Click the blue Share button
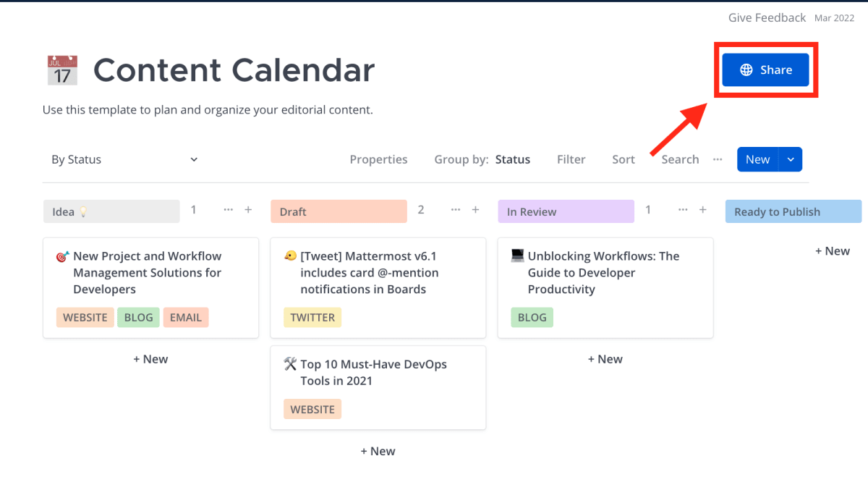 click(765, 70)
